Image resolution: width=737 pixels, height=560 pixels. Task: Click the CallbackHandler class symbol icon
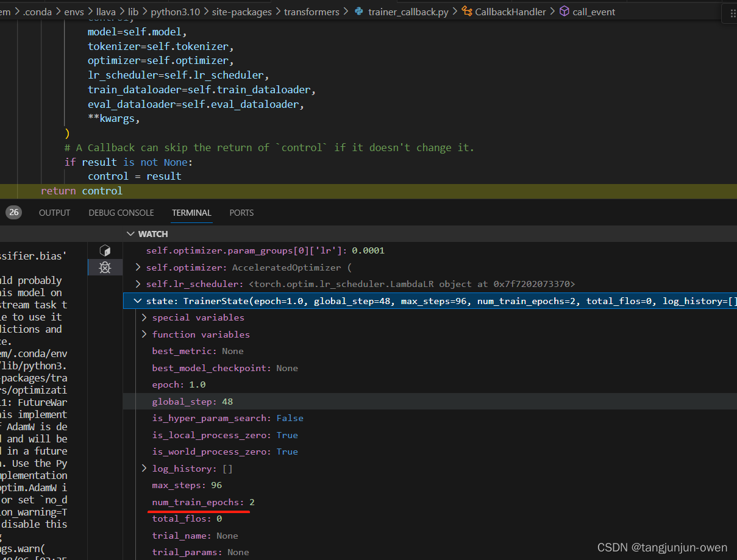(467, 12)
